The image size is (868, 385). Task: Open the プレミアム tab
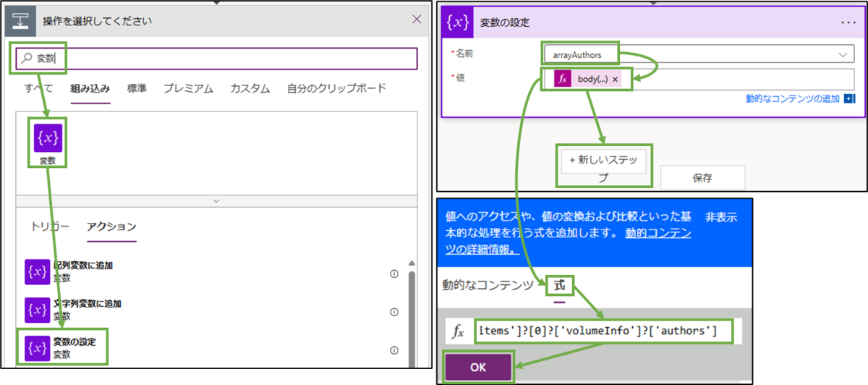pos(188,88)
